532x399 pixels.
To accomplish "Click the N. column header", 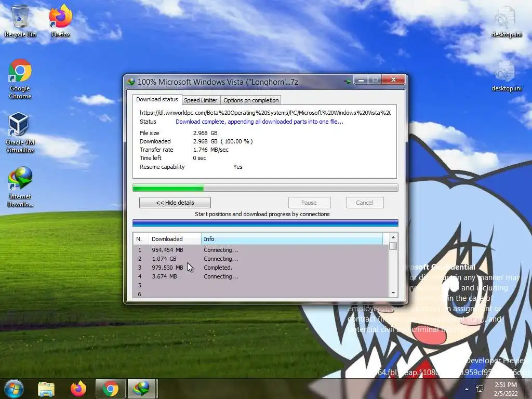I will coord(141,239).
